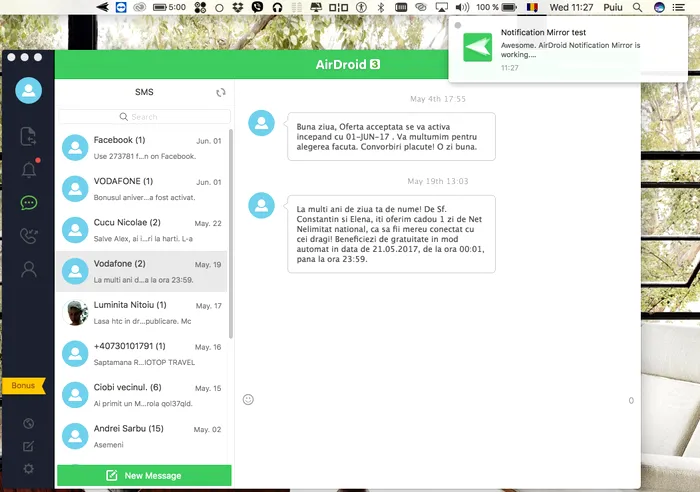The height and width of the screenshot is (492, 700).
Task: Open the Ciobi vecinul. (6) conversation
Action: 142,395
